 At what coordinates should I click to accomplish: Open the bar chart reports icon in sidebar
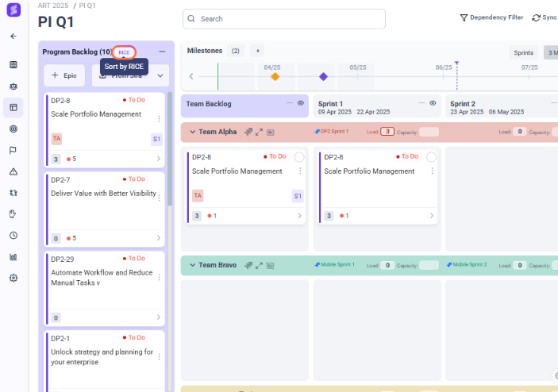[x=13, y=257]
